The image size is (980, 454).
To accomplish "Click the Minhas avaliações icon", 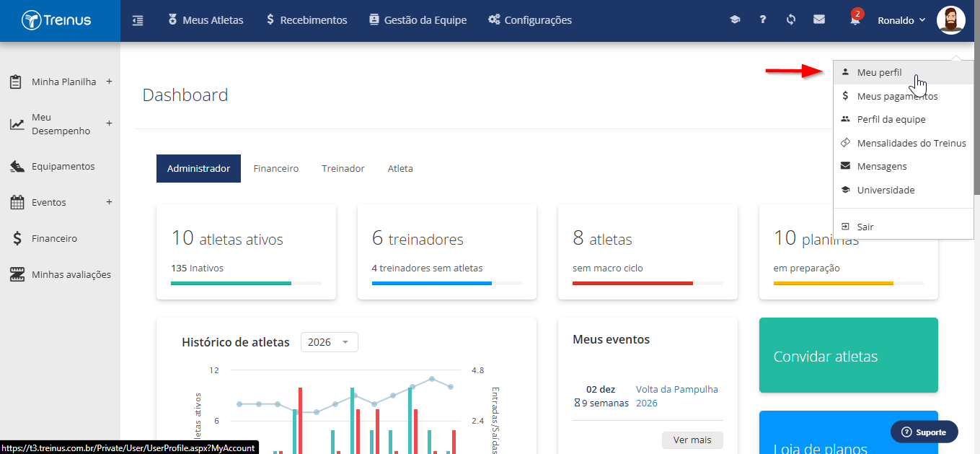I will pyautogui.click(x=17, y=275).
